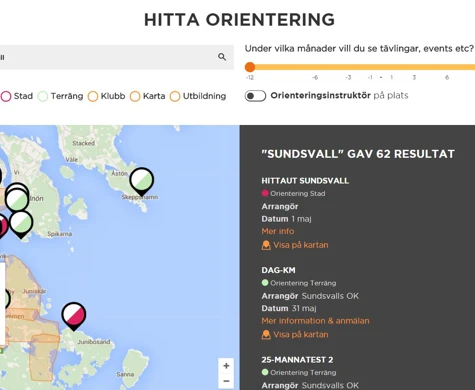Click the Datum 31 maj text
Screen dimensions: 475x390
289,308
